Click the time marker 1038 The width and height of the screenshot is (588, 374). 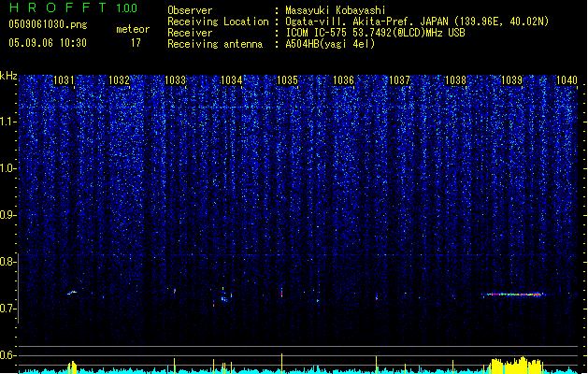coord(455,80)
